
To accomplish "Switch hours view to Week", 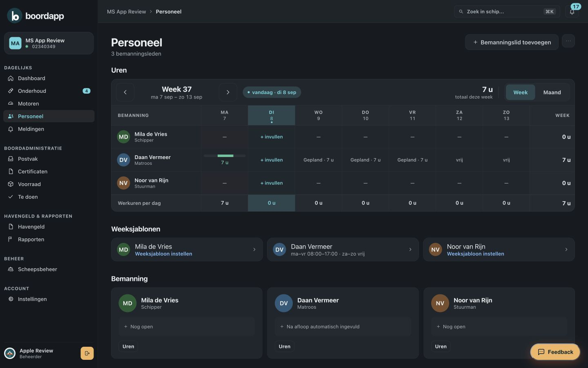I will click(x=520, y=92).
